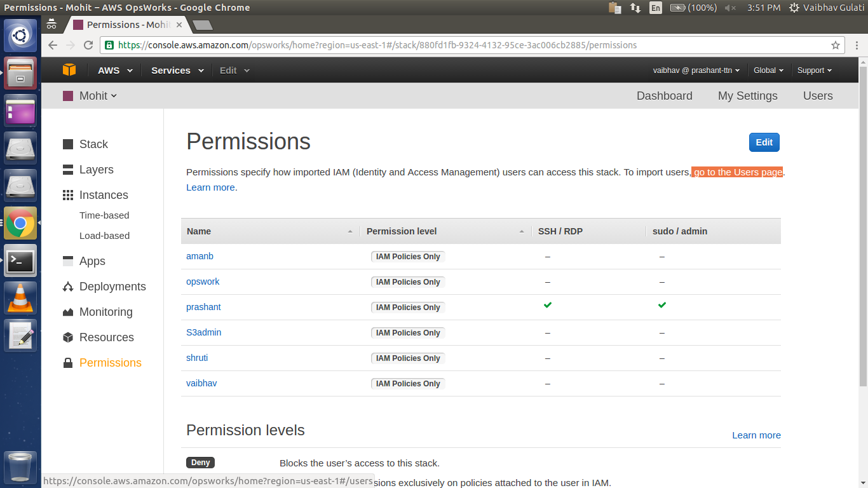Open the Chrome menu icon
The width and height of the screenshot is (868, 488).
[x=856, y=45]
